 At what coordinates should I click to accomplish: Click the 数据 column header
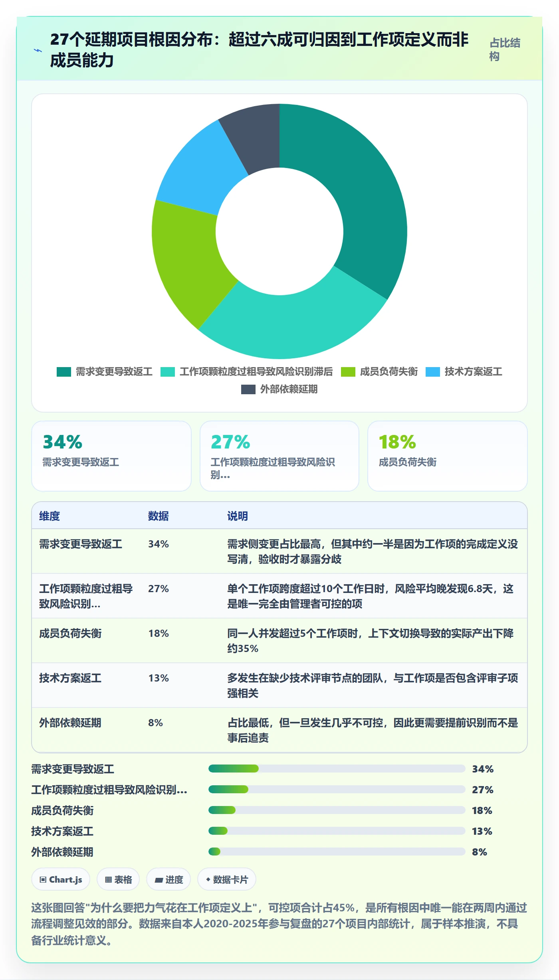point(159,516)
